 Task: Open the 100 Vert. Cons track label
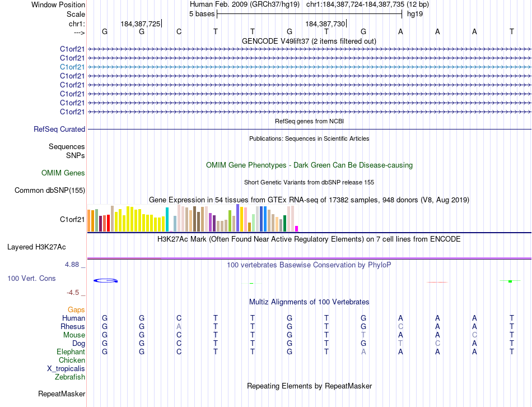point(31,278)
